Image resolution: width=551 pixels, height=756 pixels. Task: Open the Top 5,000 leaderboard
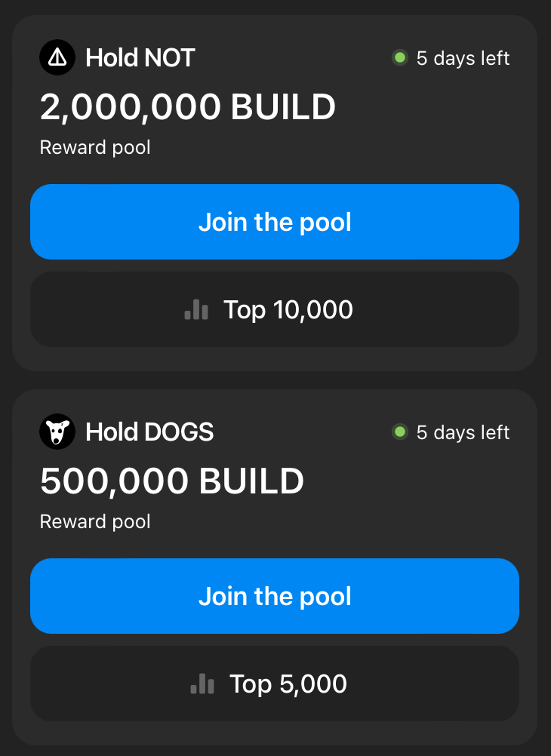coord(275,684)
